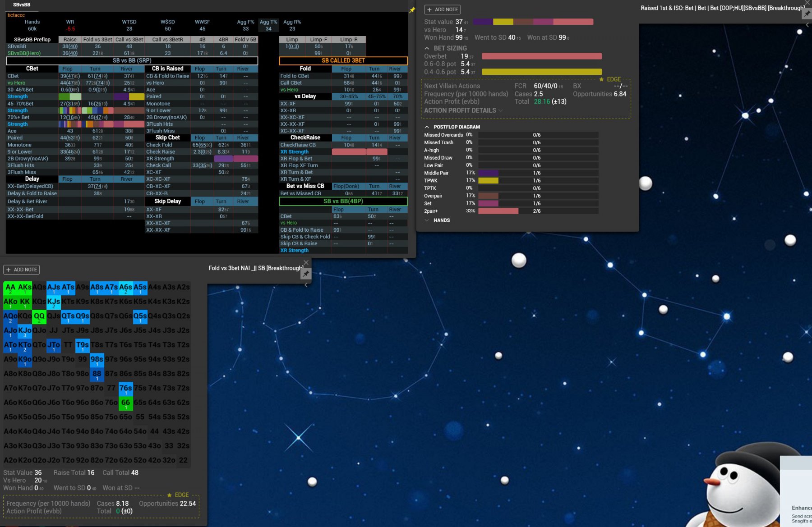The image size is (812, 527).
Task: Collapse the BET SIZING section
Action: pos(427,48)
